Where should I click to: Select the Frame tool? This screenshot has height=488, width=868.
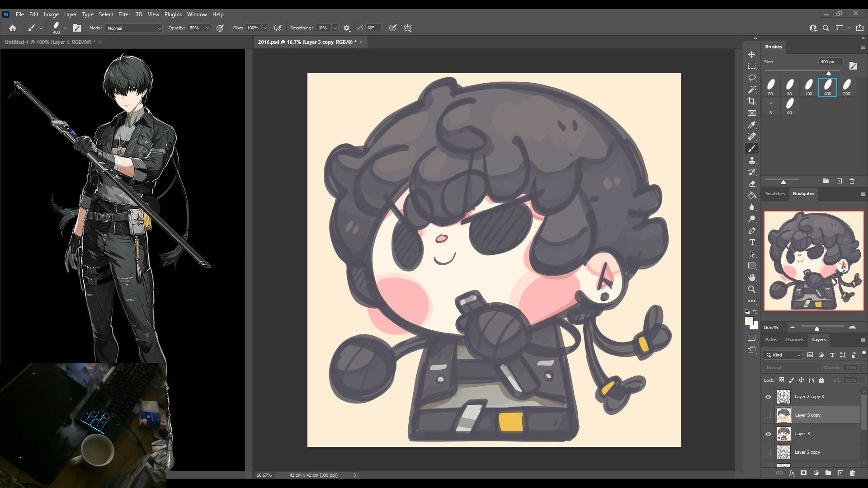tap(752, 113)
